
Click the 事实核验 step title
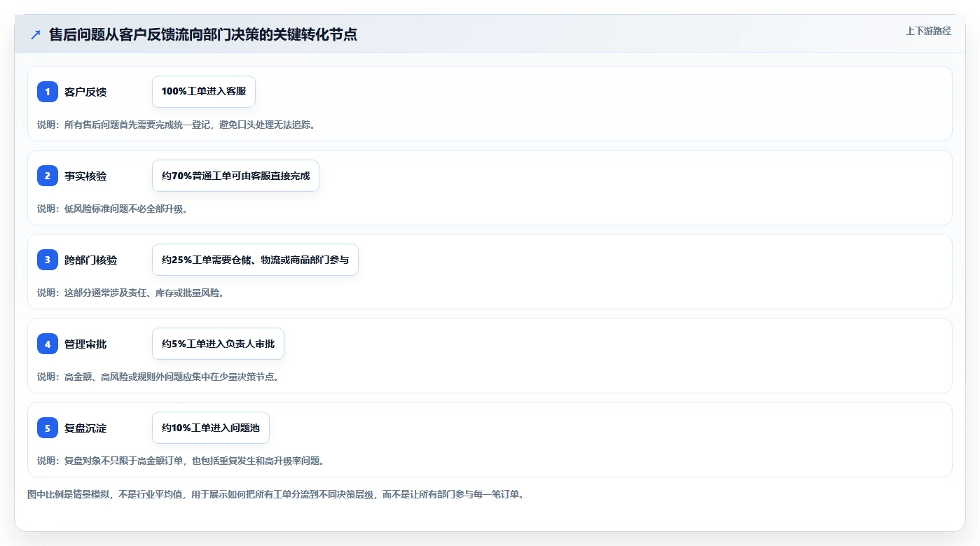pyautogui.click(x=85, y=176)
